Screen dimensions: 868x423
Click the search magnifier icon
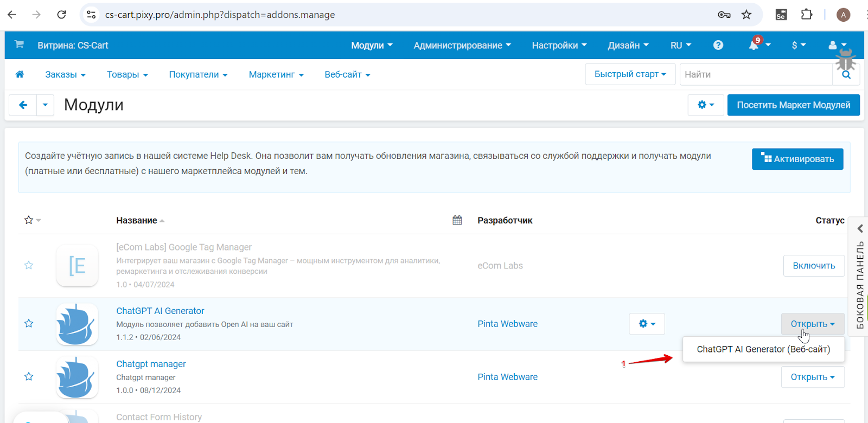[x=846, y=75]
